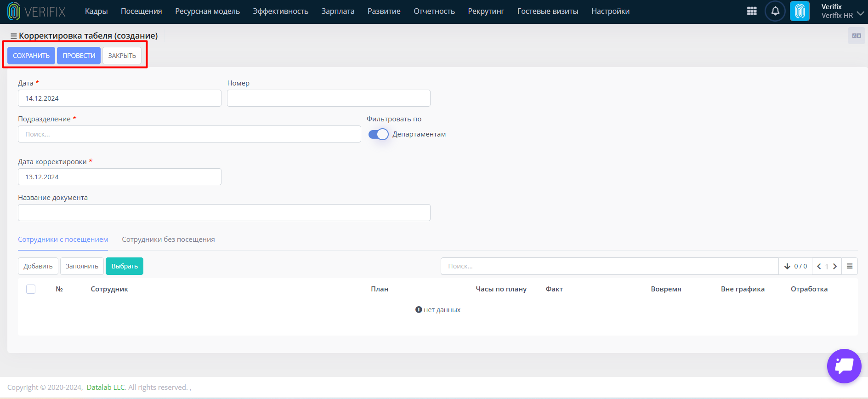Open the Посещения menu
This screenshot has height=399, width=868.
[x=142, y=11]
